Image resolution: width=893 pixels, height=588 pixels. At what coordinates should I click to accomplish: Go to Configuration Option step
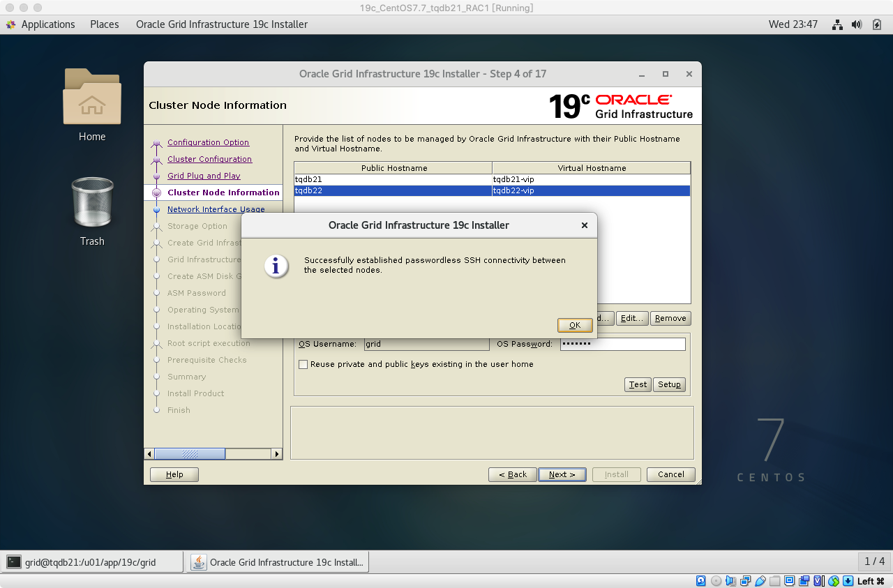click(x=208, y=142)
